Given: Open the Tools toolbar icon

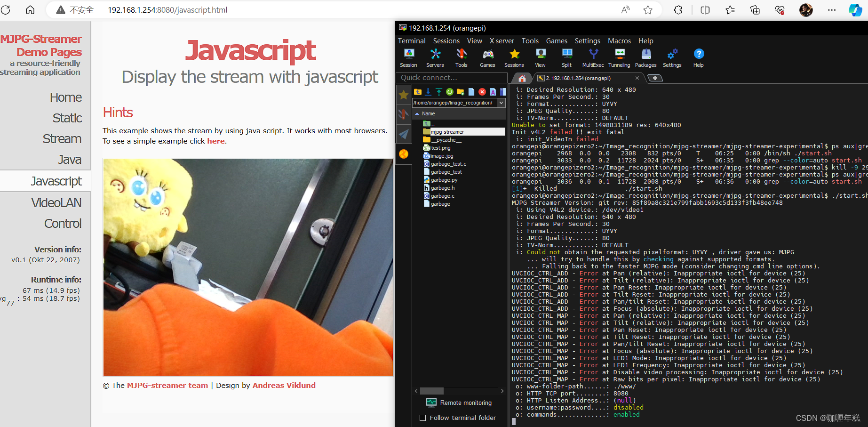Looking at the screenshot, I should [x=462, y=58].
